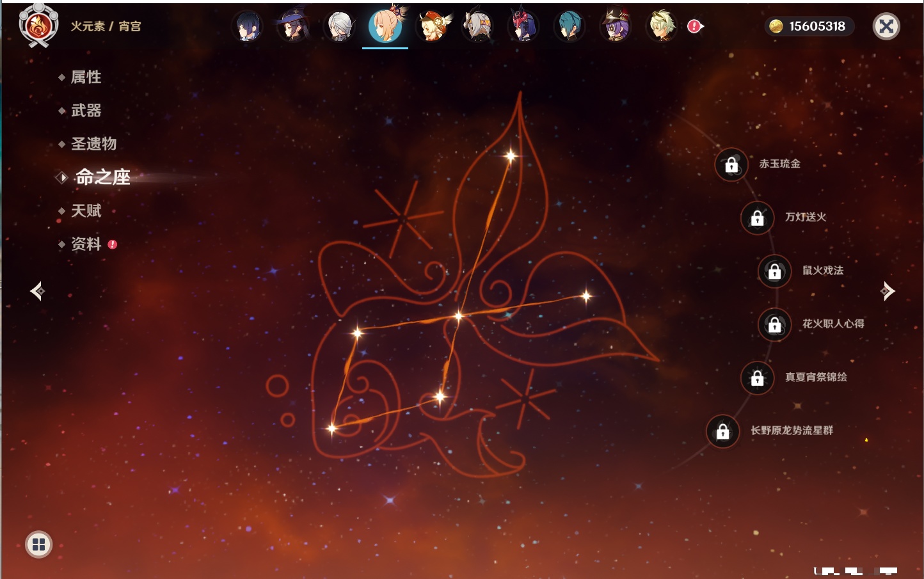Click the 万灯送火 constellation label

pos(806,217)
